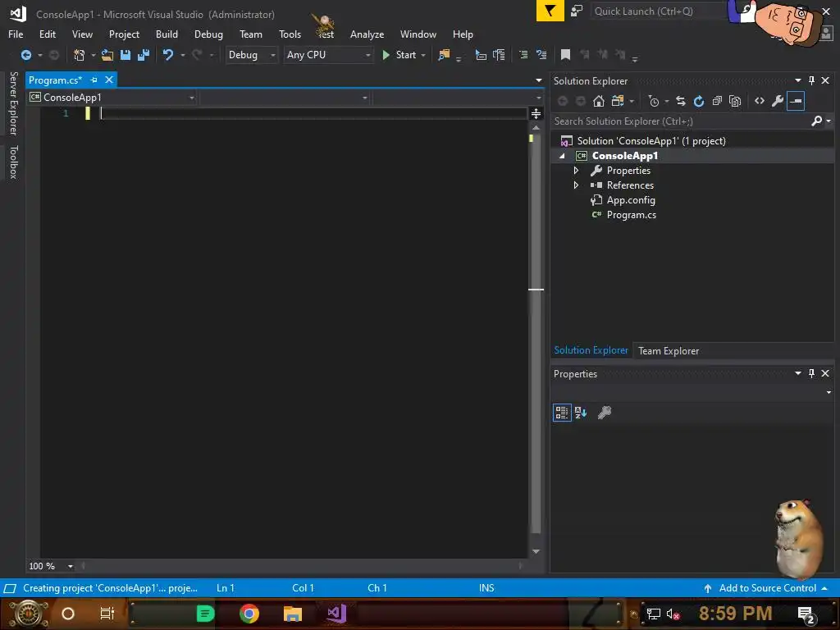Click the Home icon in Solution Explorer
The image size is (840, 630).
point(598,101)
